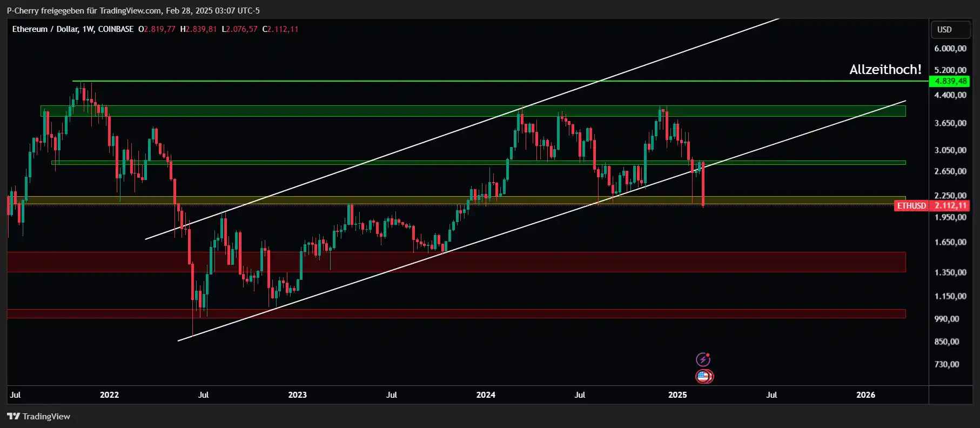Click the 2.250,00 price axis label
The image size is (980, 428).
pos(950,196)
